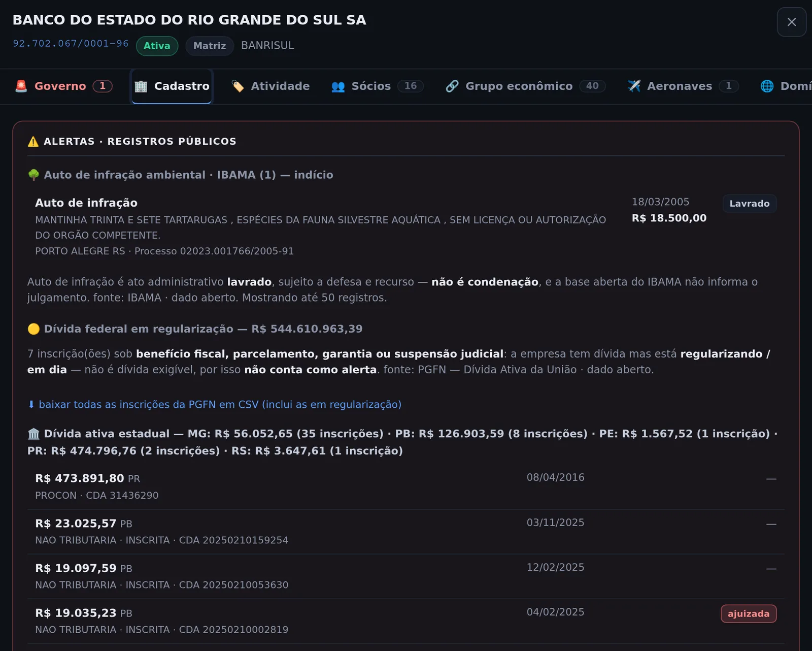Click the date 12/02/2025
This screenshot has width=812, height=651.
click(555, 567)
